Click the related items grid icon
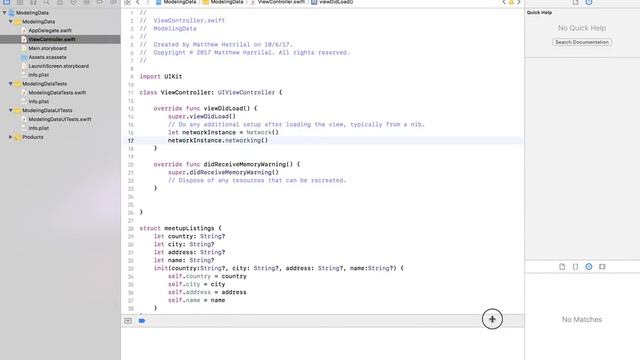640x360 pixels. click(127, 2)
